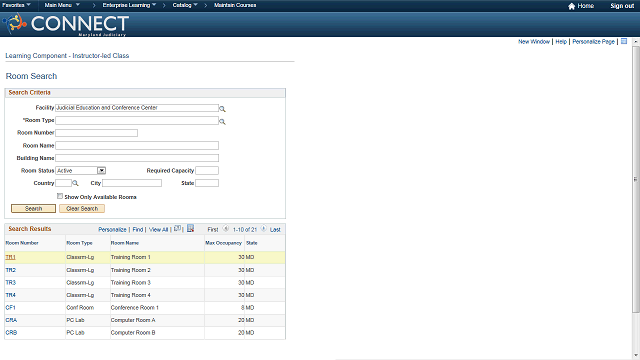Viewport: 640px width, 360px height.
Task: Open Help link
Action: point(561,42)
